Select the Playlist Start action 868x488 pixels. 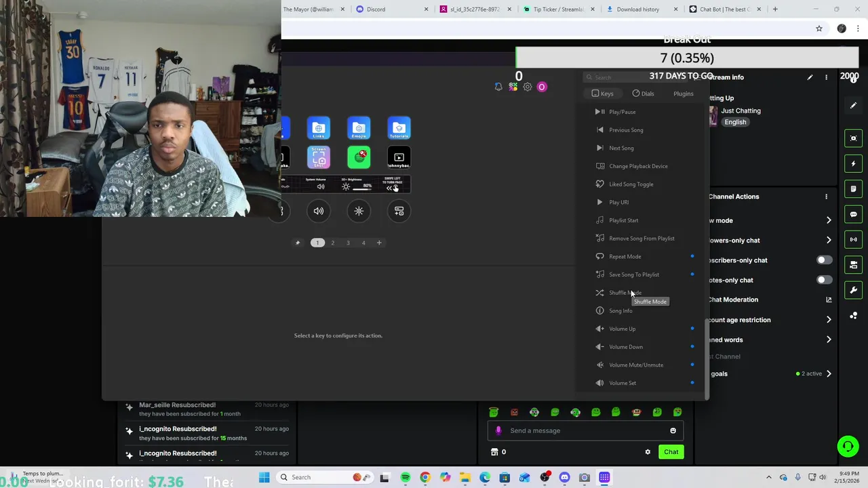(623, 220)
